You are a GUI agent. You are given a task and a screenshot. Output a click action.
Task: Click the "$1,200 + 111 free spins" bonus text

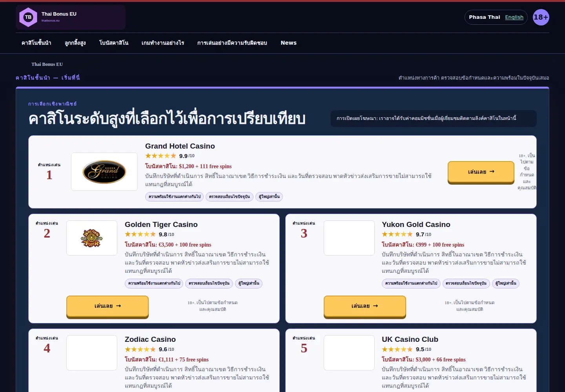(205, 166)
